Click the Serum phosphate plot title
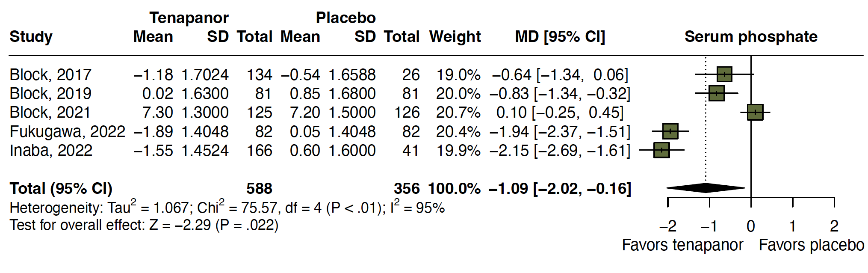The width and height of the screenshot is (868, 273). 751,37
